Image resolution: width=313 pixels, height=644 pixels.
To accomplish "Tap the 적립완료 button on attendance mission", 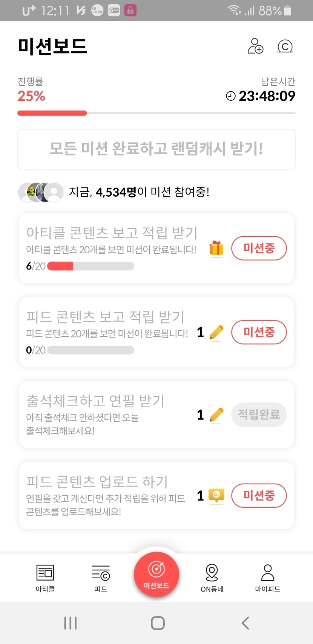I will pyautogui.click(x=259, y=414).
